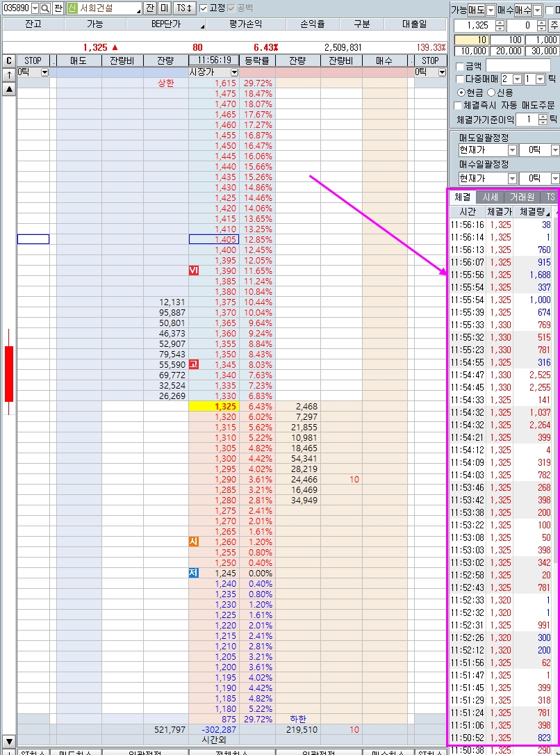Open the stock code 035890 dropdown arrow

point(35,8)
